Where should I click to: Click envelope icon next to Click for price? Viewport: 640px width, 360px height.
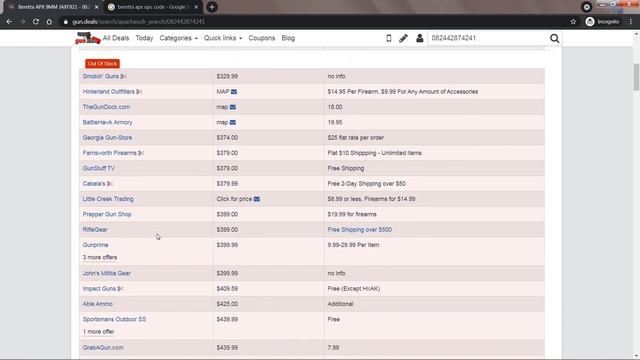point(257,199)
